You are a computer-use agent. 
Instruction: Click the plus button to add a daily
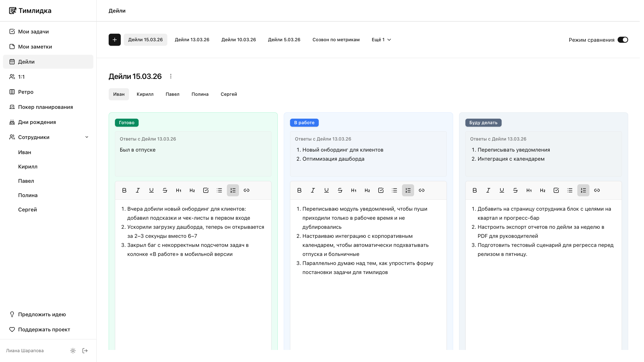(115, 40)
